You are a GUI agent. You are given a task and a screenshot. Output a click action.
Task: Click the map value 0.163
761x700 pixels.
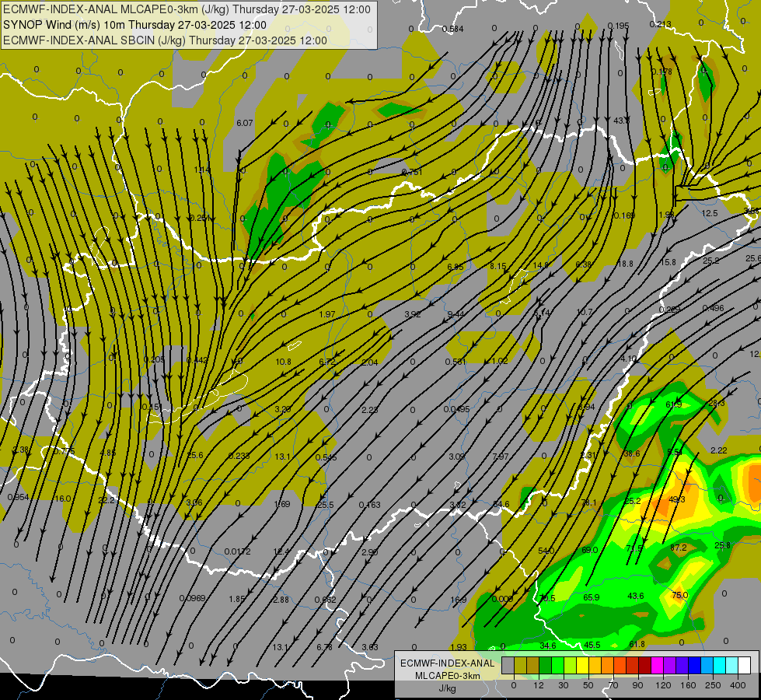tap(369, 505)
